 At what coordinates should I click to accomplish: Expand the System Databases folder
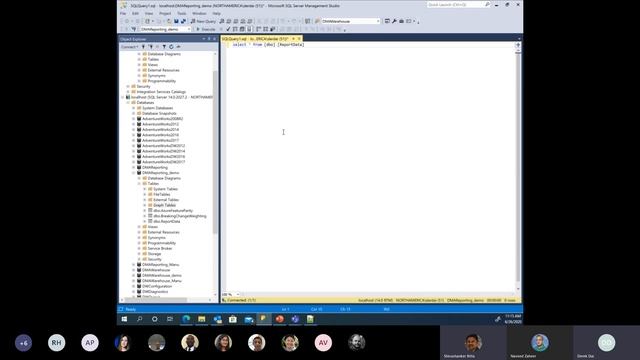133,108
